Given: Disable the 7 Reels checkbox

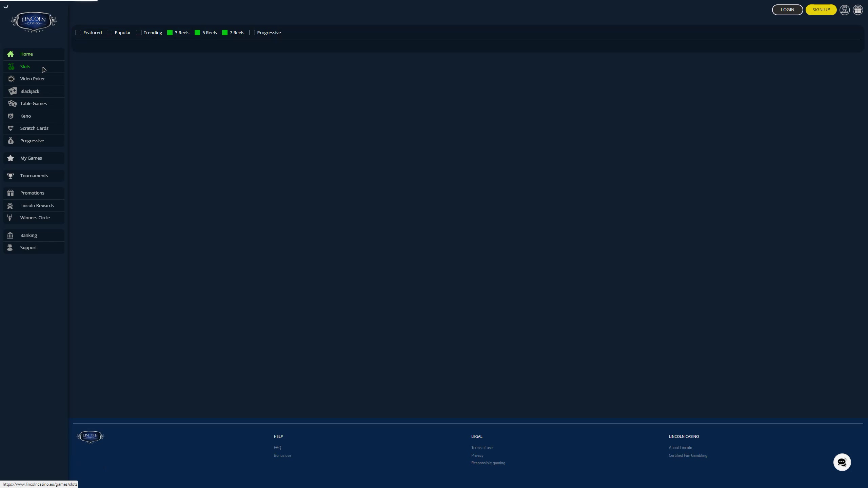Looking at the screenshot, I should click(225, 33).
